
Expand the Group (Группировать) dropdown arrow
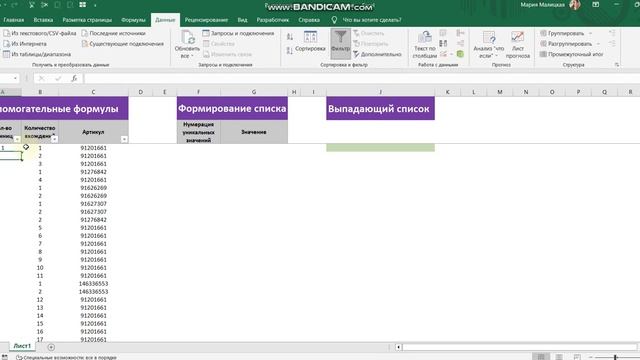590,33
